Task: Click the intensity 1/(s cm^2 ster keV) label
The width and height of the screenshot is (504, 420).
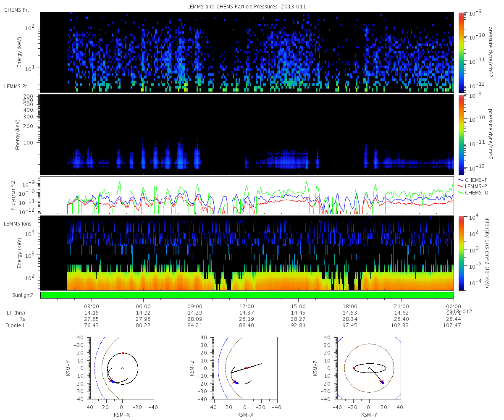Action: 488,253
